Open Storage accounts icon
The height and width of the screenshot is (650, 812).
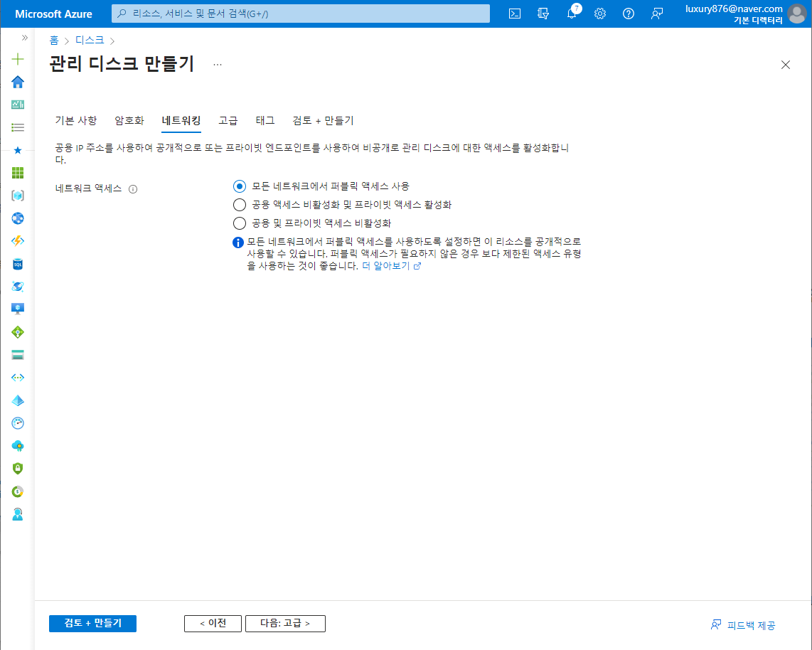[18, 355]
